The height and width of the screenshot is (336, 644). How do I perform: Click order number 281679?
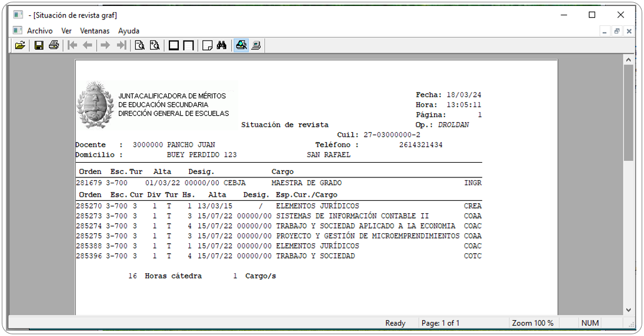(x=89, y=183)
